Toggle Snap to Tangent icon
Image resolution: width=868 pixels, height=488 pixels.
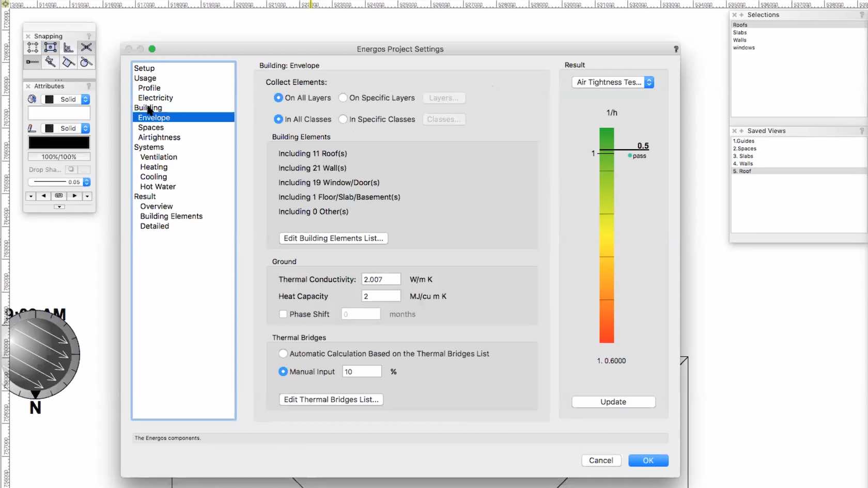[x=86, y=62]
